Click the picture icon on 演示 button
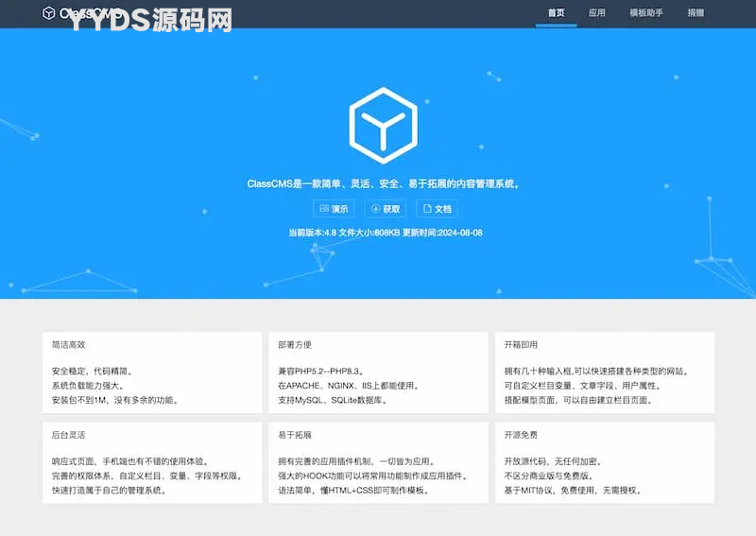The width and height of the screenshot is (756, 536). [x=323, y=209]
